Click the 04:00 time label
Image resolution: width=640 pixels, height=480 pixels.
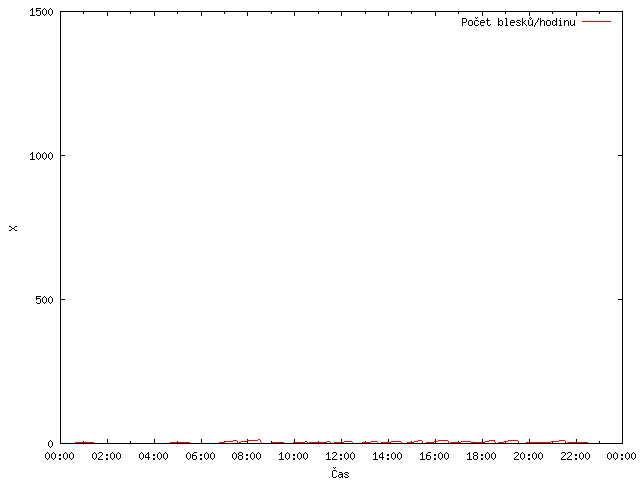pyautogui.click(x=153, y=456)
